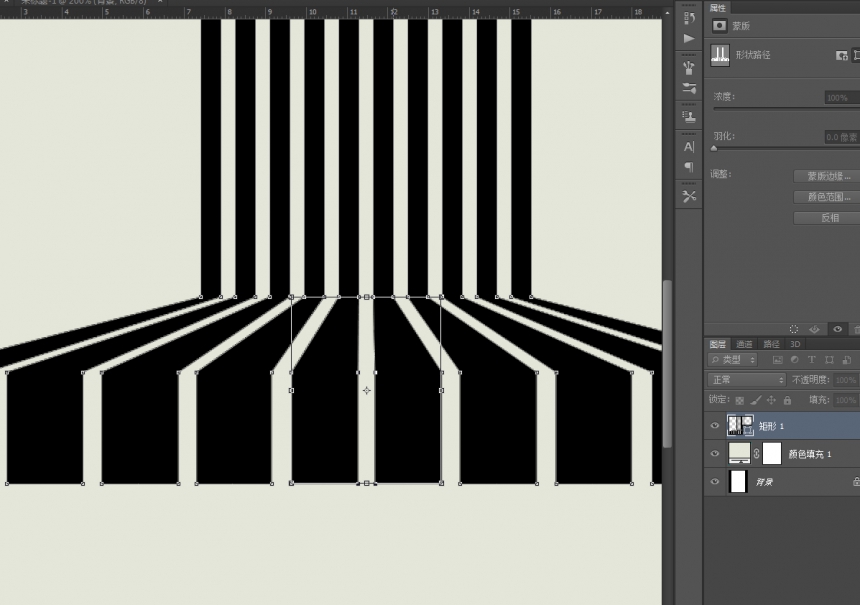Select the 颜色填充 1 layer name
The image size is (860, 605).
(x=809, y=454)
